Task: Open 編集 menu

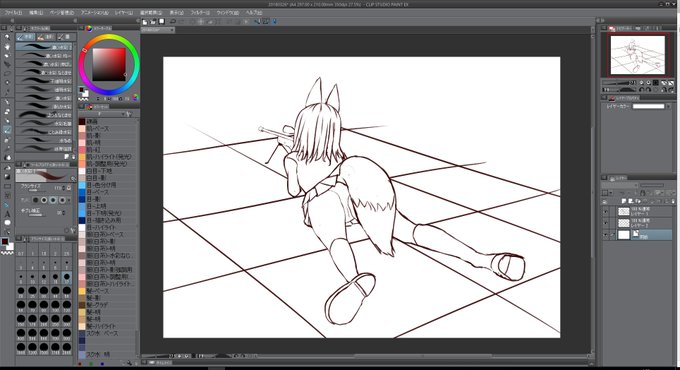Action: pyautogui.click(x=36, y=13)
